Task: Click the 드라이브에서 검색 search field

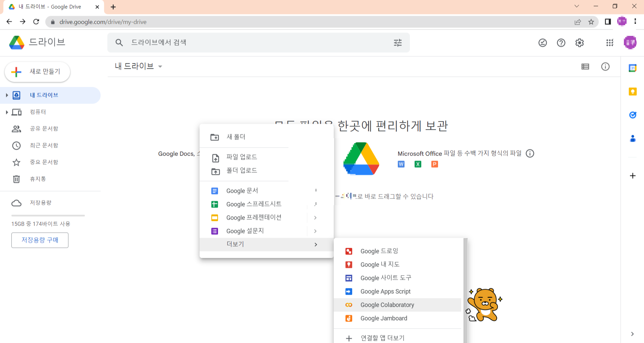Action: 258,43
